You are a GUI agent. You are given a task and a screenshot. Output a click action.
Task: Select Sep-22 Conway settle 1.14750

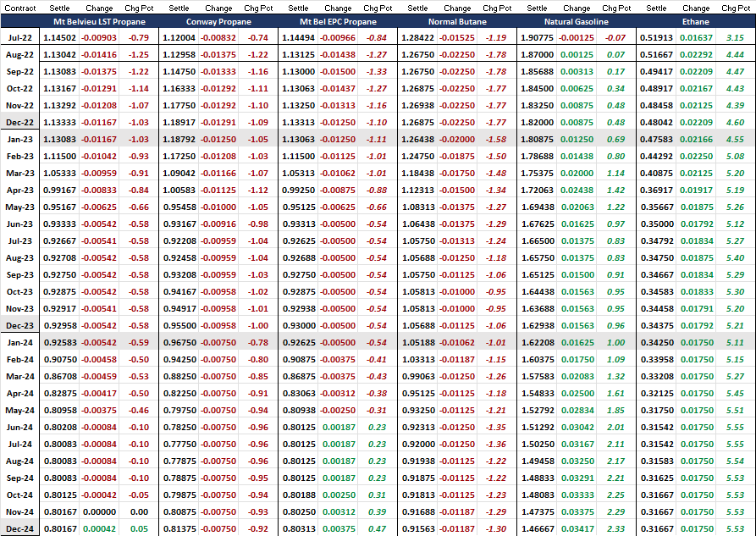(179, 71)
